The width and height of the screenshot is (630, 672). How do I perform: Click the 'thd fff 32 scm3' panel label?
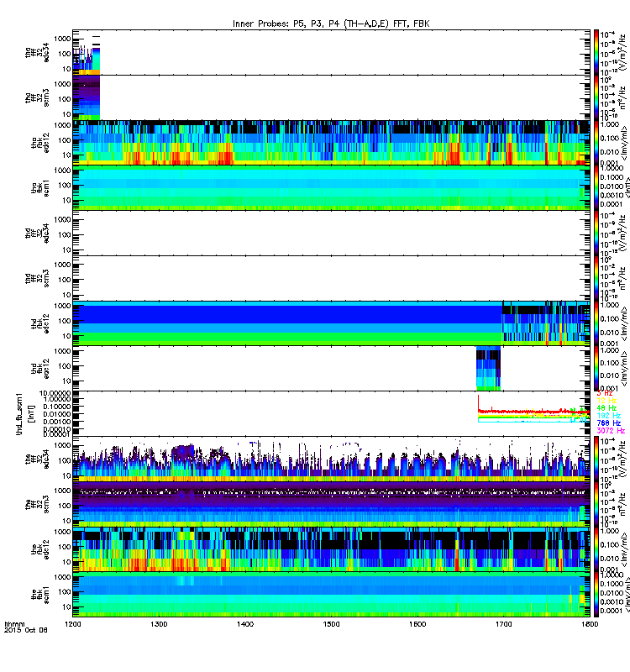pos(37,279)
